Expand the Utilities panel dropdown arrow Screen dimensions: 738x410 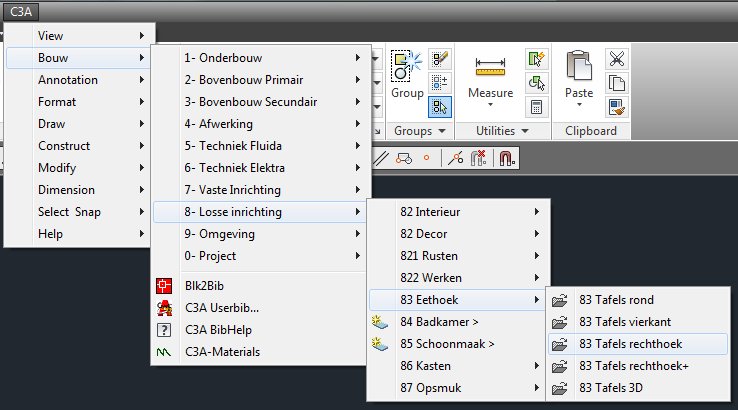click(525, 131)
